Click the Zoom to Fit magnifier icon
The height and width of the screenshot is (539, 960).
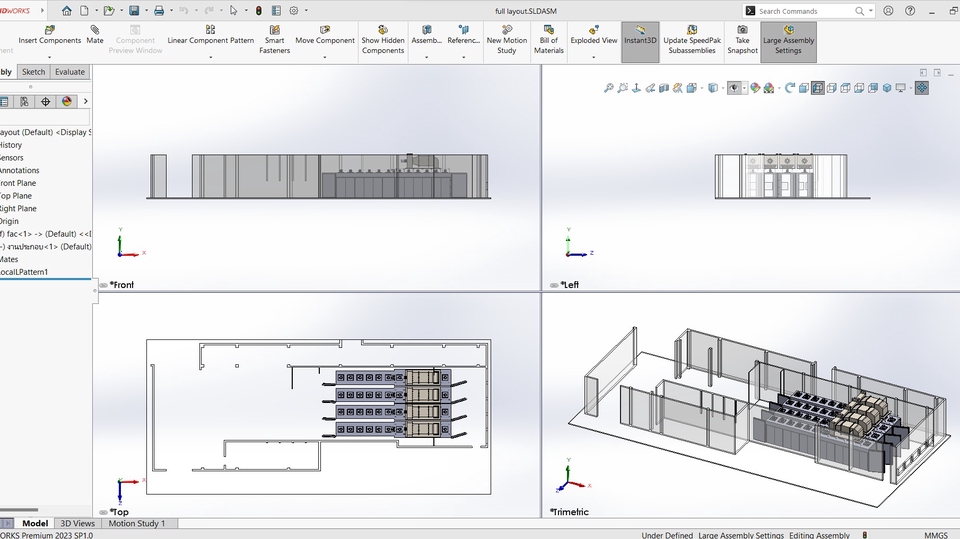(608, 88)
